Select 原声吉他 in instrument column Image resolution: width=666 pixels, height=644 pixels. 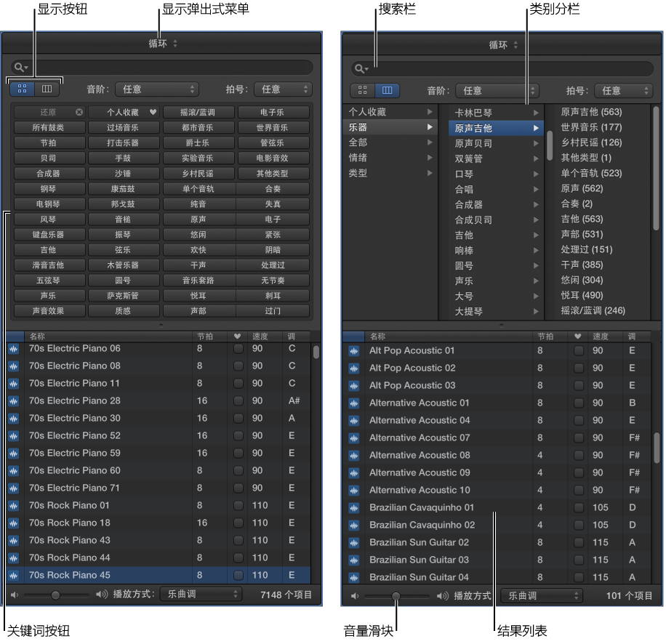[x=496, y=128]
